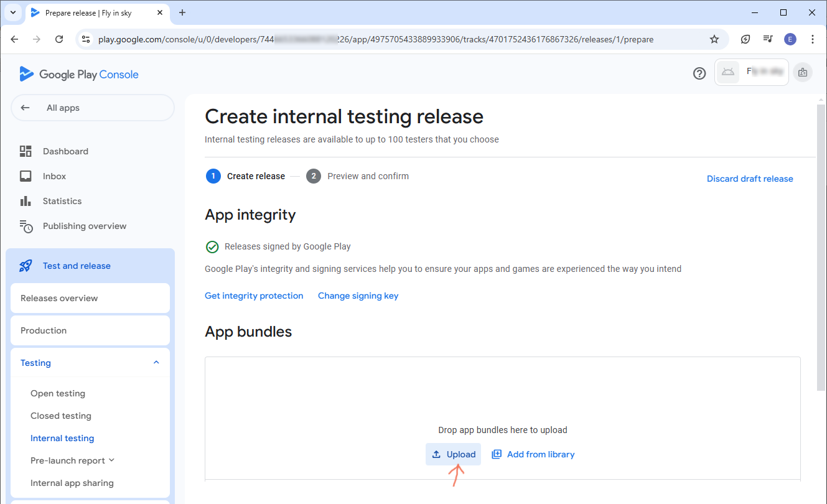Open the help question mark icon
This screenshot has height=504, width=827.
(699, 73)
